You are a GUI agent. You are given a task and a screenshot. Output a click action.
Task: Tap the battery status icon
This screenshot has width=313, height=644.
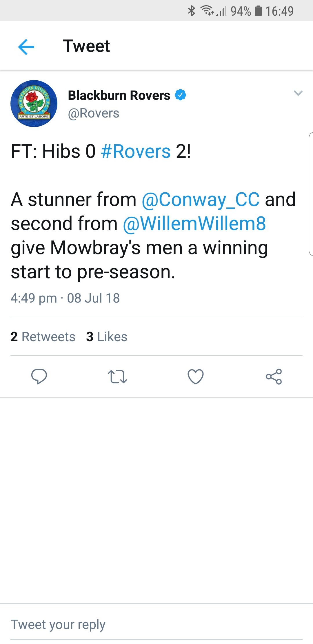pyautogui.click(x=258, y=11)
